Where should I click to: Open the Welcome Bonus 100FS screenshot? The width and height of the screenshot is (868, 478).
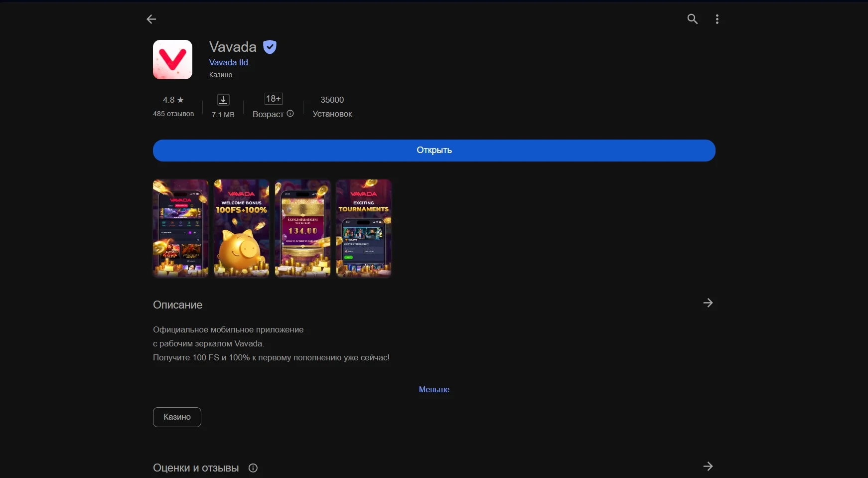(x=242, y=228)
